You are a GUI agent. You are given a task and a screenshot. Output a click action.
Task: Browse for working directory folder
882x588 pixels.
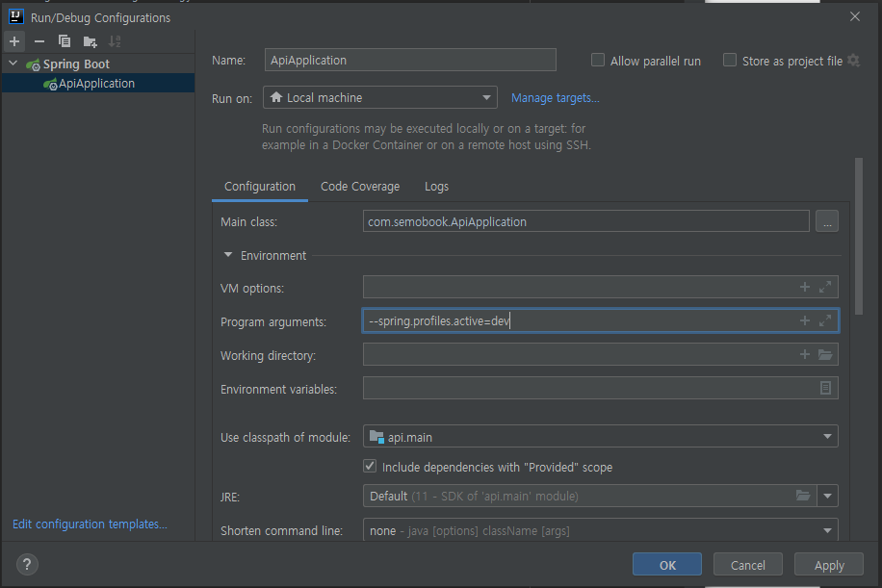click(x=825, y=354)
